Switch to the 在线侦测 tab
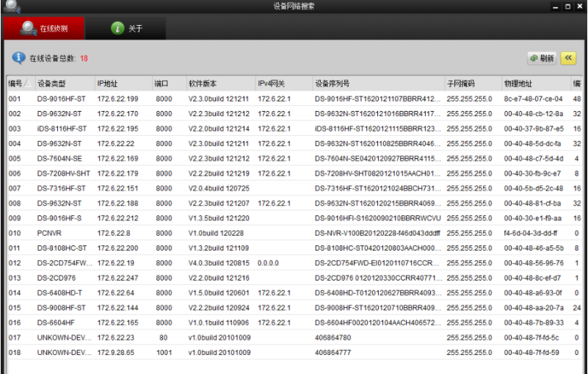This screenshot has height=374, width=588. [x=44, y=28]
